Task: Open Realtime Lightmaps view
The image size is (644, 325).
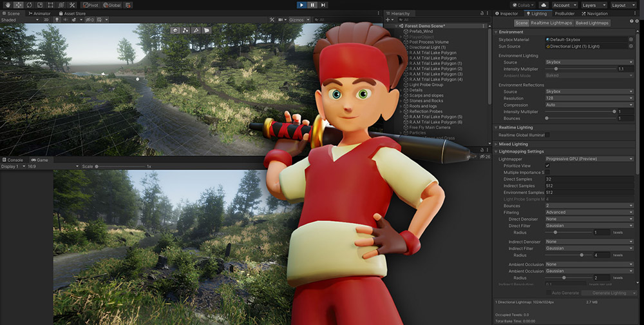Action: point(551,23)
